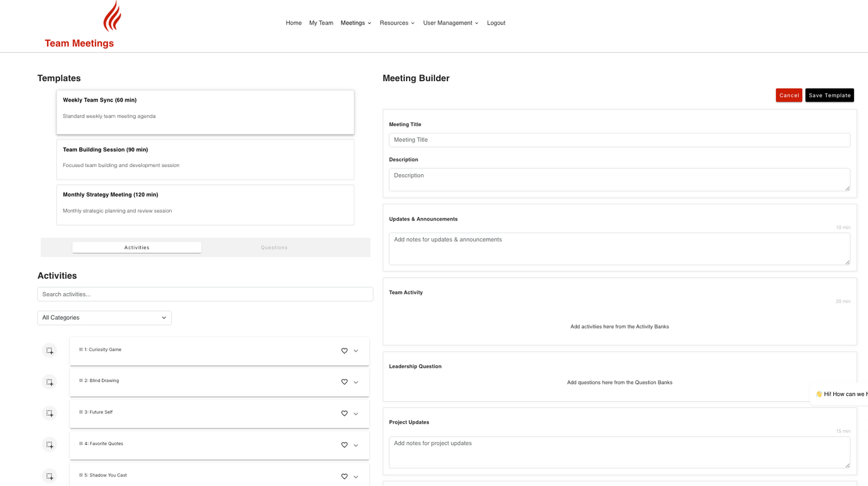Switch to the Questions tab
The image size is (868, 486).
(x=274, y=248)
